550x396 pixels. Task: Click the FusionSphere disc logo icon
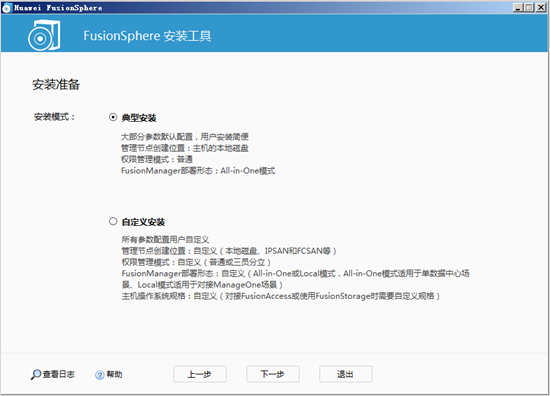[x=44, y=35]
